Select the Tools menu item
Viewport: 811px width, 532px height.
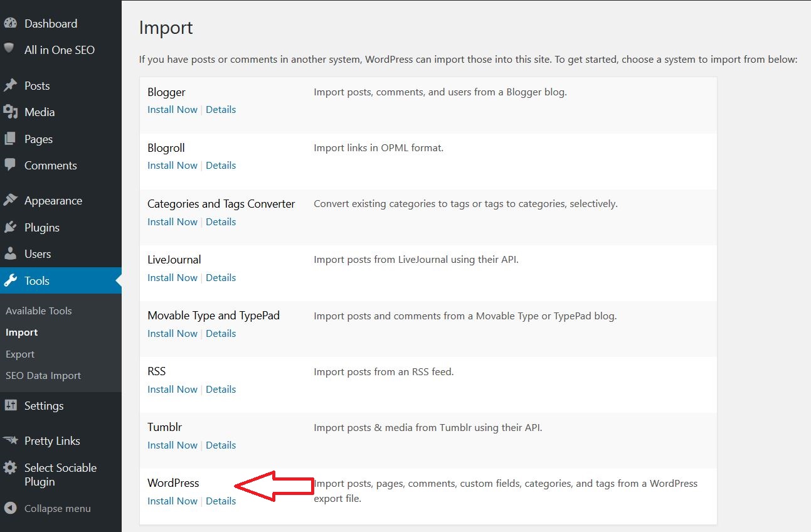tap(61, 280)
